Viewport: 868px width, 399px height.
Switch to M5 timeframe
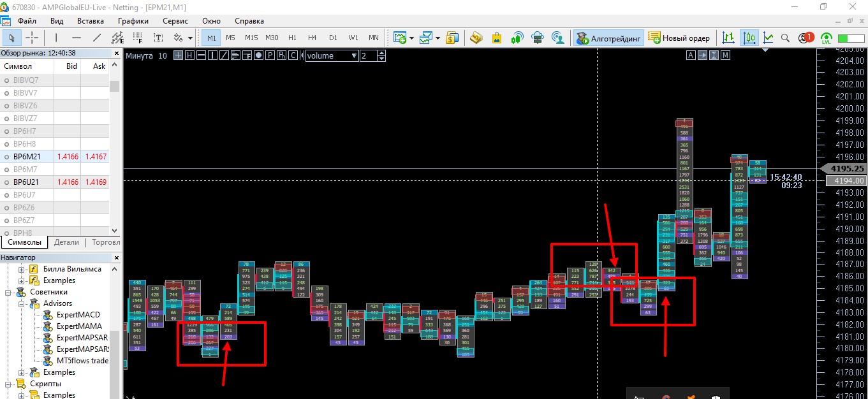click(x=230, y=38)
